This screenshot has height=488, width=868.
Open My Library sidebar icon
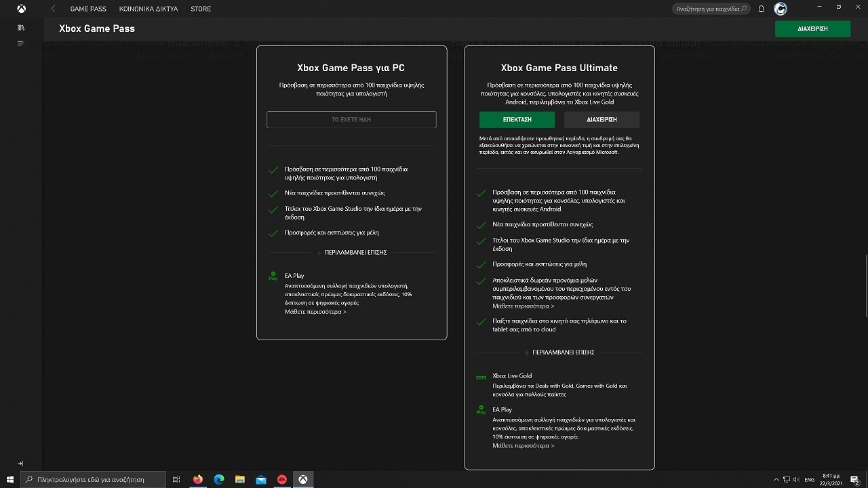[21, 28]
